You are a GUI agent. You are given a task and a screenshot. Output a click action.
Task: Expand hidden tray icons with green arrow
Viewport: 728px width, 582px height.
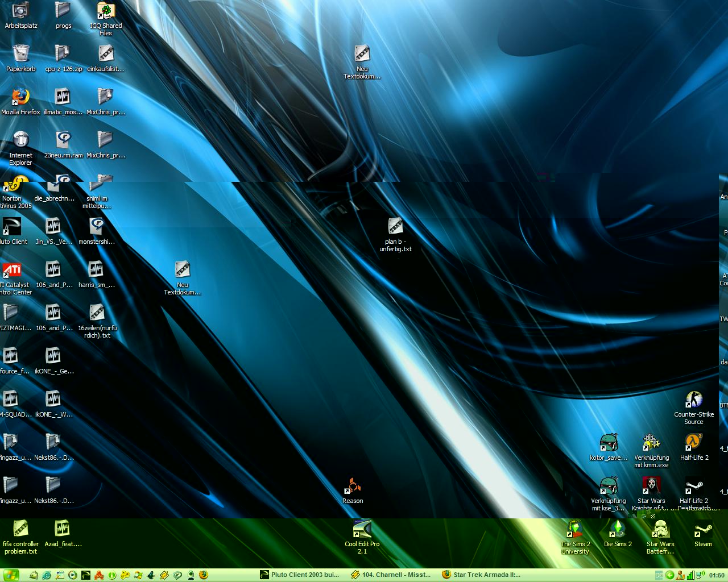point(669,575)
